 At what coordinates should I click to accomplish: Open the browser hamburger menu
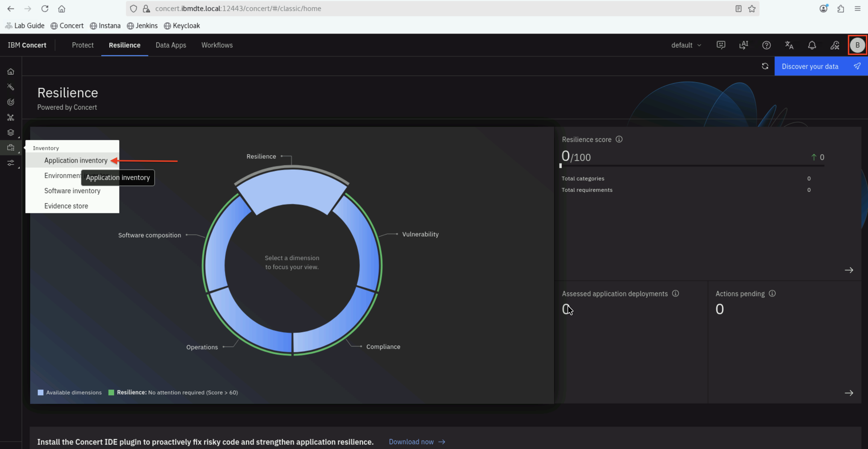(858, 9)
